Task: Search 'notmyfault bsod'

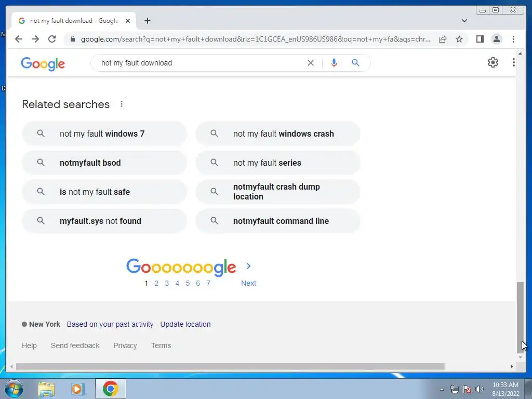Action: pos(104,163)
